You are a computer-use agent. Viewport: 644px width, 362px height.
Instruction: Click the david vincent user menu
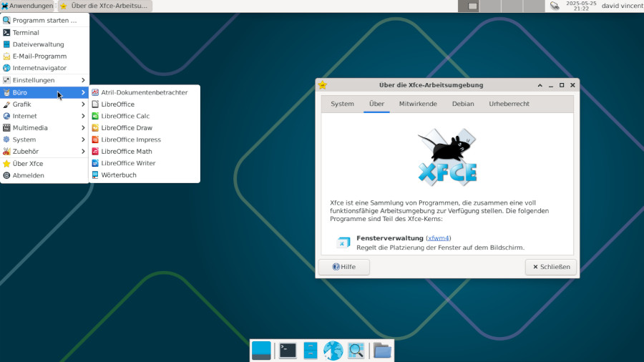tap(623, 6)
